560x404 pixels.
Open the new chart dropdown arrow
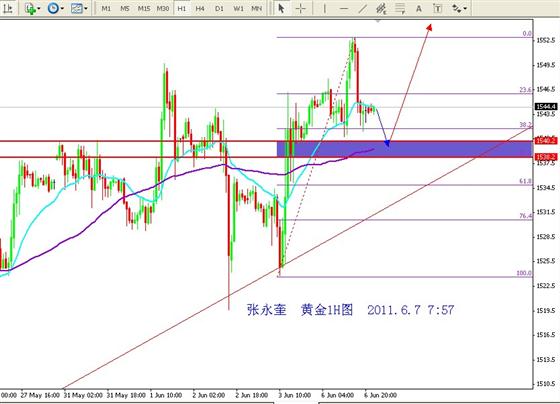39,9
